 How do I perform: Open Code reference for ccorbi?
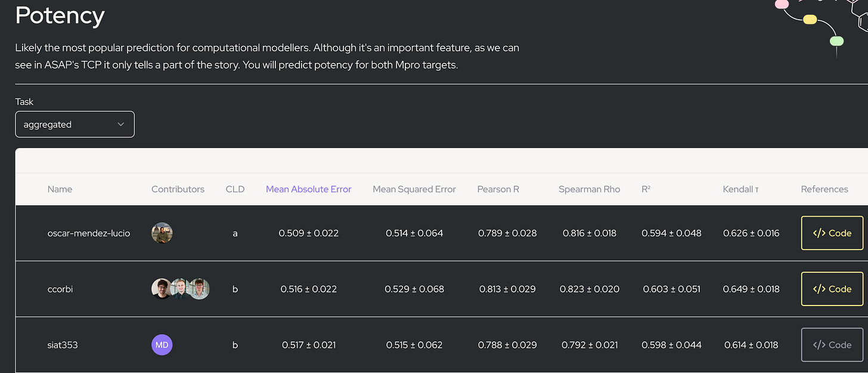[x=832, y=289]
